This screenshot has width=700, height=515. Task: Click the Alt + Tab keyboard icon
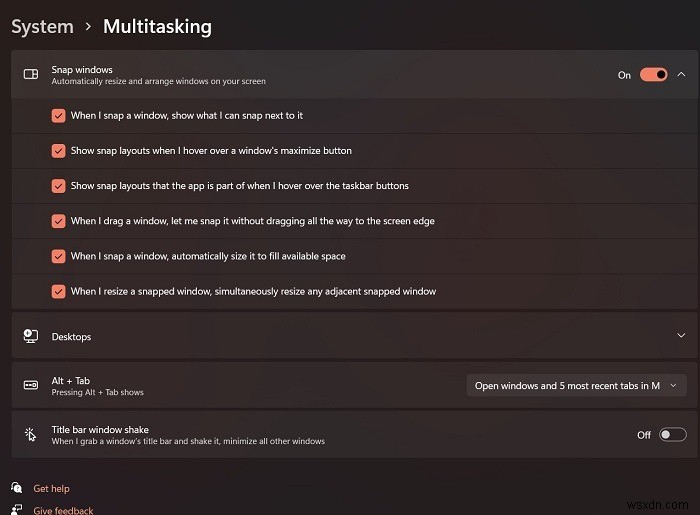pos(31,386)
